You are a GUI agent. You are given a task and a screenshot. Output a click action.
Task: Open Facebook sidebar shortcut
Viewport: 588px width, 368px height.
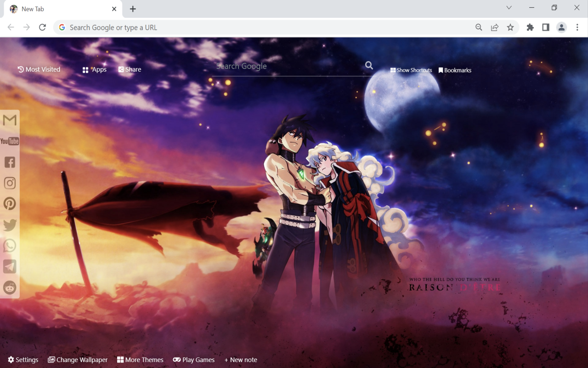tap(10, 162)
